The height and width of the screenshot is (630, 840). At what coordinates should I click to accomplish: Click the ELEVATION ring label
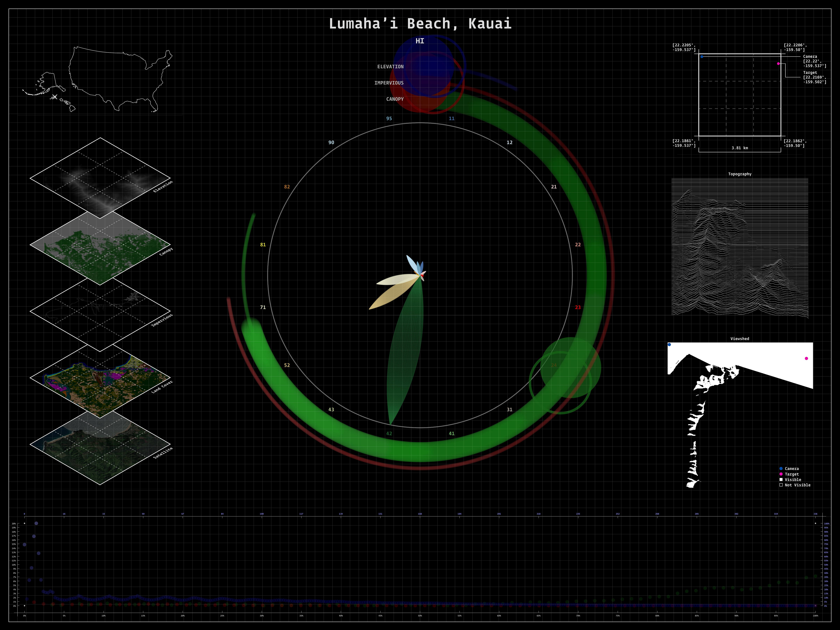click(x=390, y=66)
